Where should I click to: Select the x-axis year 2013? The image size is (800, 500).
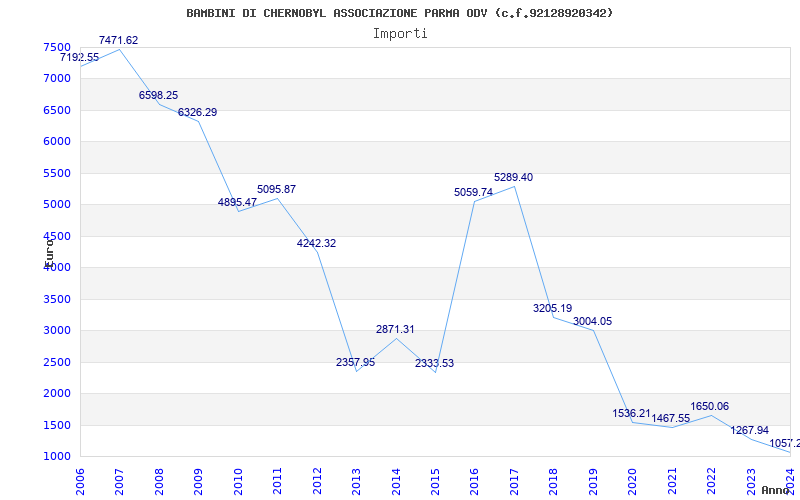click(x=356, y=482)
